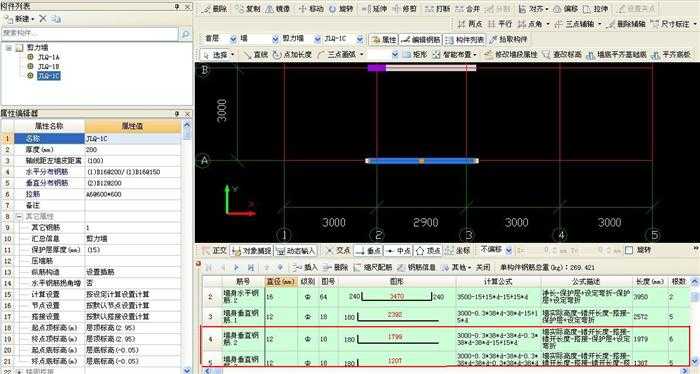Click the 厚度 value field showing 200
Viewport: 700px width, 374px height.
(x=133, y=150)
